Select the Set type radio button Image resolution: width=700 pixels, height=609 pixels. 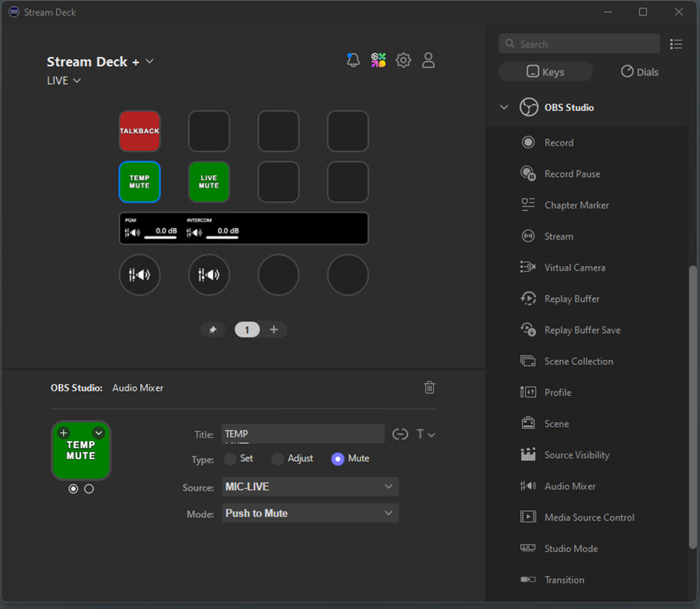(x=230, y=459)
